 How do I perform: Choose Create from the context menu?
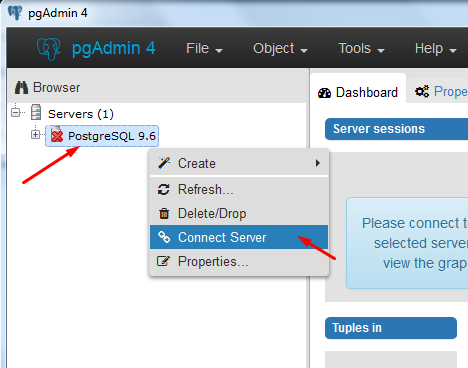tap(239, 163)
